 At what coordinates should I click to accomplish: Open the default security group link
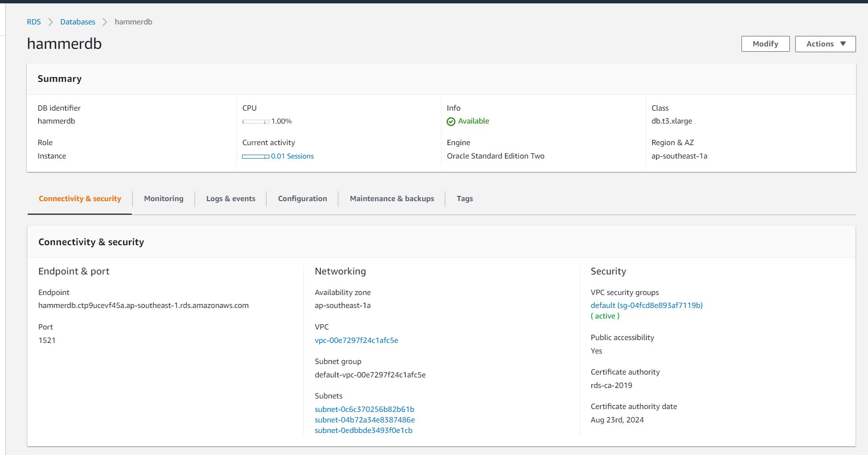pyautogui.click(x=646, y=306)
